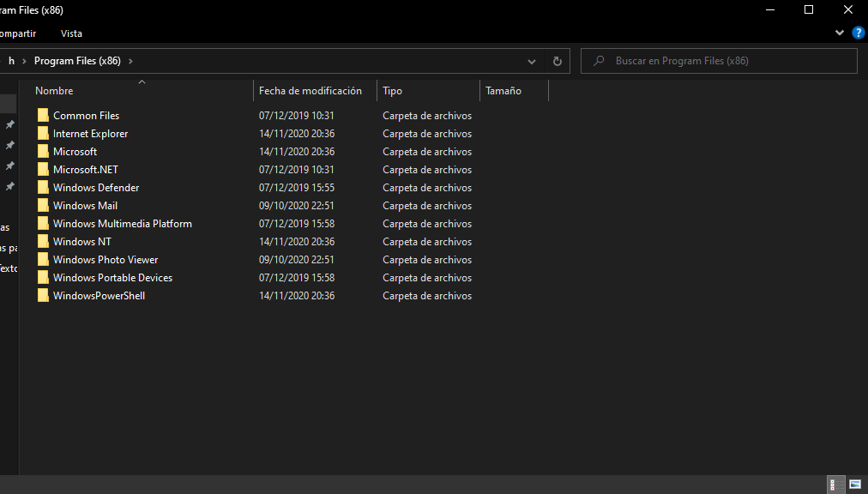Click Carpeta de archivos type for Windows NT

point(427,242)
